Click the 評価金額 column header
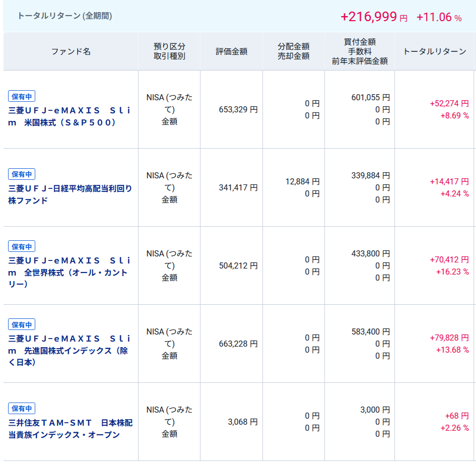Image resolution: width=476 pixels, height=465 pixels. [231, 51]
